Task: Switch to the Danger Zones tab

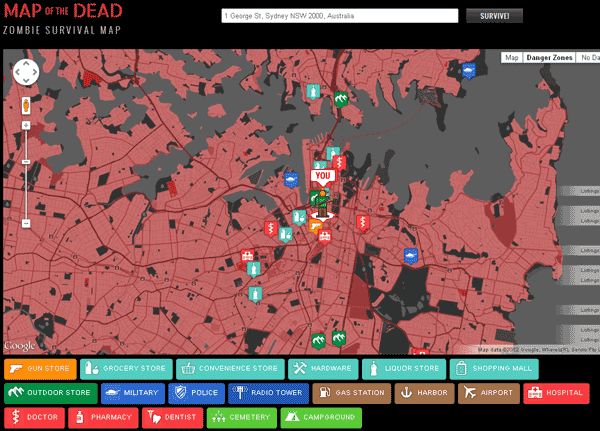Action: (549, 58)
